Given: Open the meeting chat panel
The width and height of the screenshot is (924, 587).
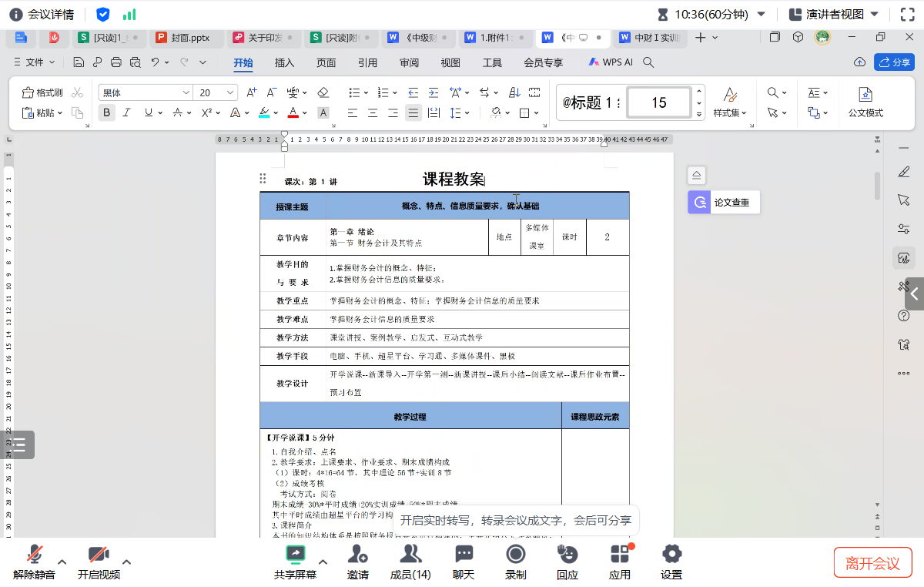Looking at the screenshot, I should pyautogui.click(x=464, y=561).
